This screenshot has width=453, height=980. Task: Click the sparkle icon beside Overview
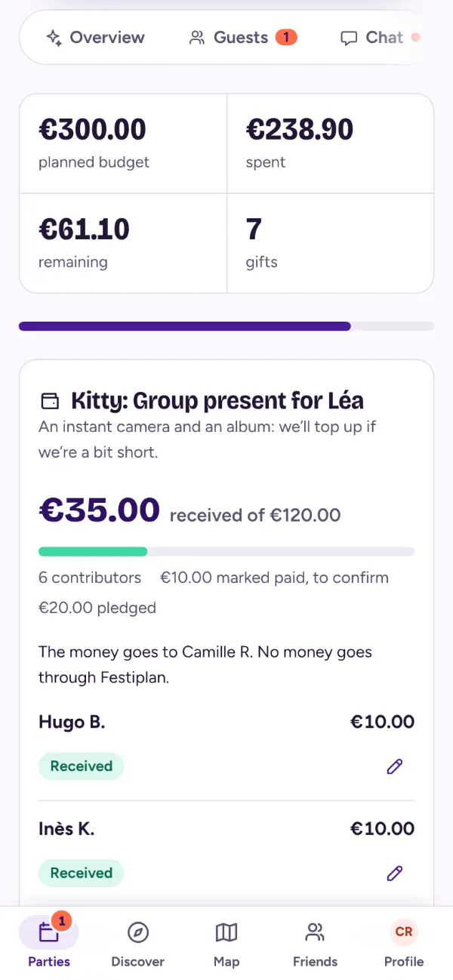click(54, 38)
